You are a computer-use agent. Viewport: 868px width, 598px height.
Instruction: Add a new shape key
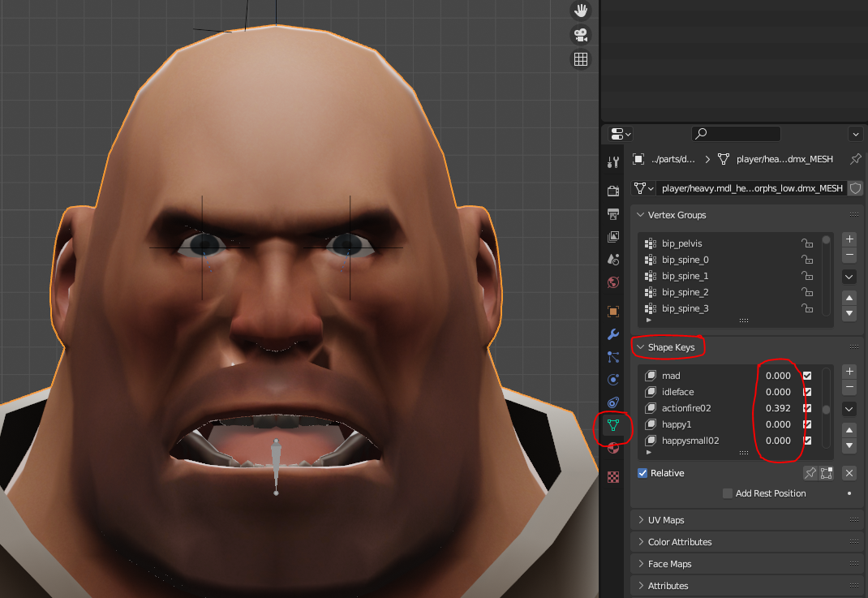point(849,371)
